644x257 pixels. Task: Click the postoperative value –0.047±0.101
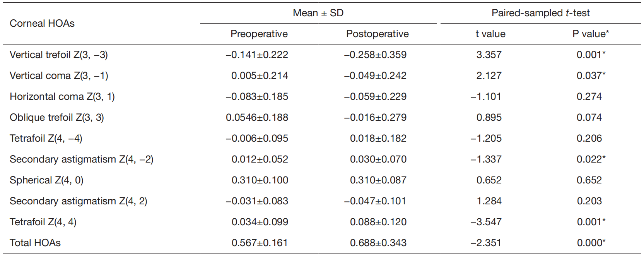(x=375, y=201)
